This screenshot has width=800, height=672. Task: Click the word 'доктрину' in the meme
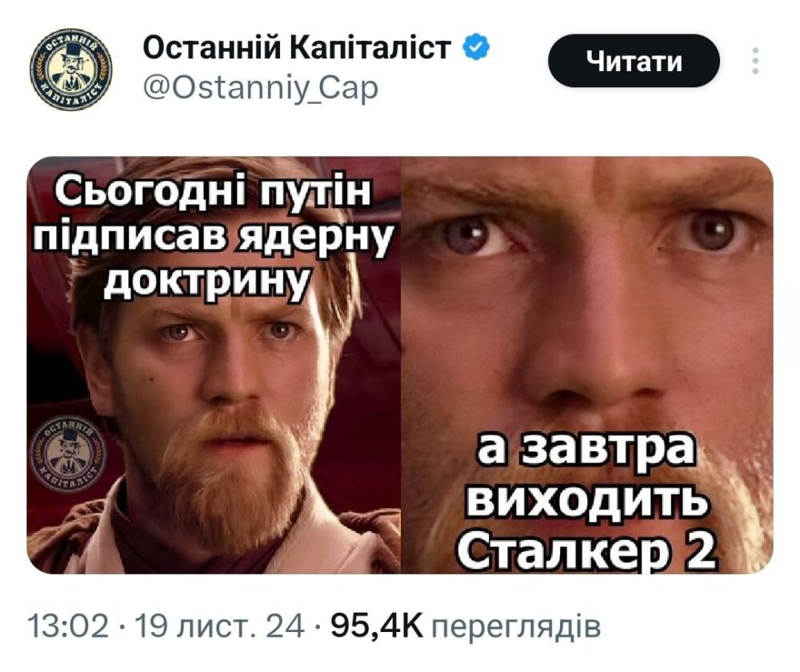pyautogui.click(x=206, y=279)
